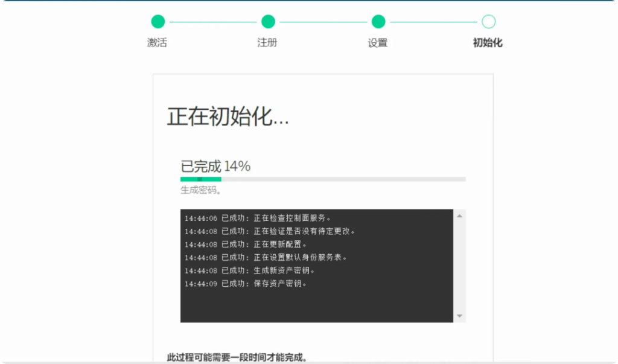The width and height of the screenshot is (618, 364).
Task: Select the bold 初始化 step label
Action: point(488,43)
